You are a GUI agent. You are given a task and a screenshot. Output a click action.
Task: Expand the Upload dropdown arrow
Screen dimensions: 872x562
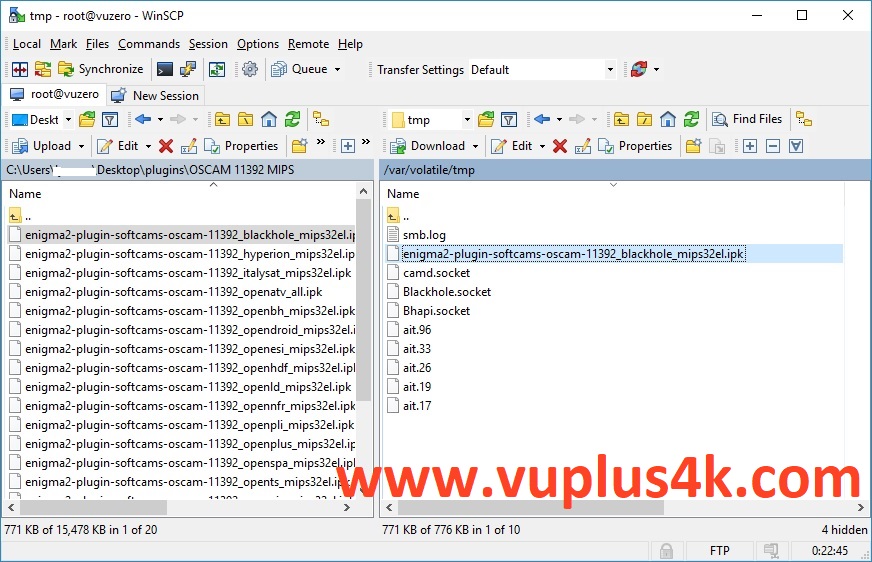(82, 146)
